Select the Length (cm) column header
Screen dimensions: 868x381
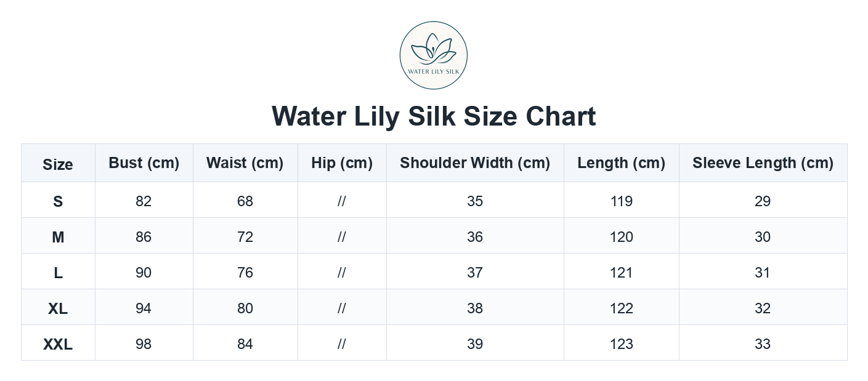[622, 163]
